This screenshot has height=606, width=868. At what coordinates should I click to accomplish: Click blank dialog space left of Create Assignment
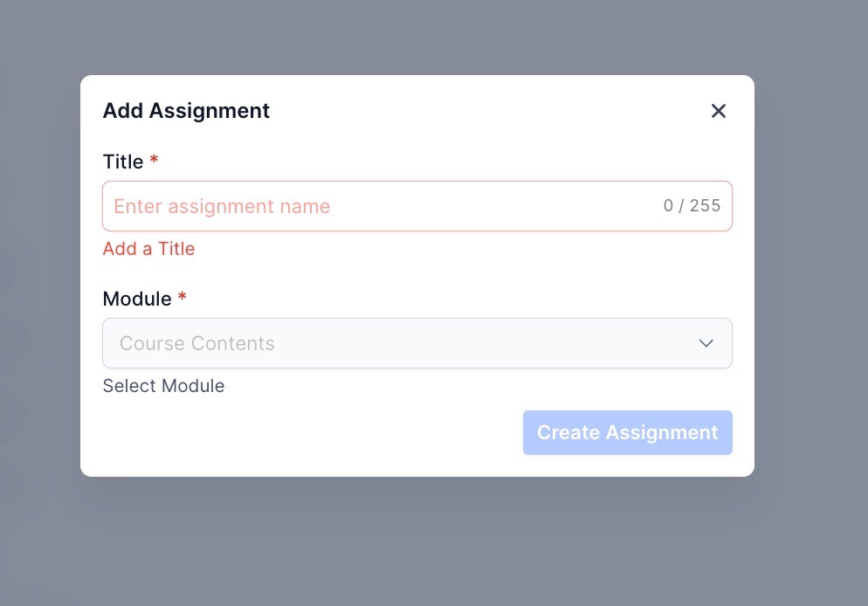point(306,433)
